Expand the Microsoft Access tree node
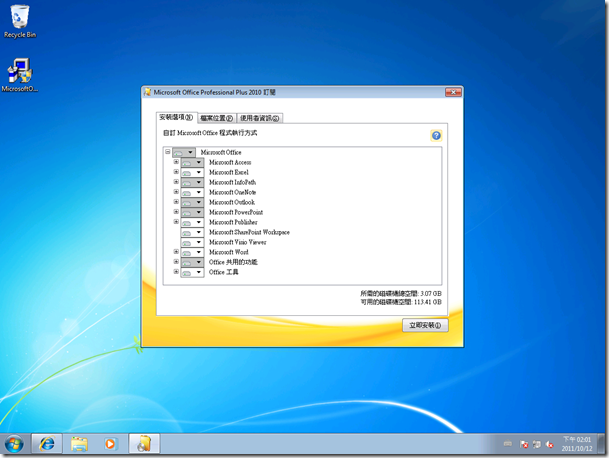This screenshot has height=458, width=609. pyautogui.click(x=176, y=162)
